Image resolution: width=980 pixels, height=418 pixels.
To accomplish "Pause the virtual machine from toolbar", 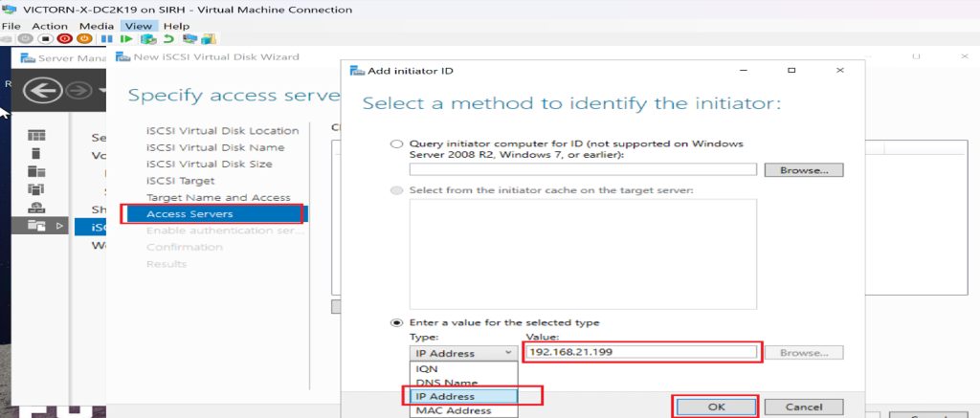I will pos(108,39).
